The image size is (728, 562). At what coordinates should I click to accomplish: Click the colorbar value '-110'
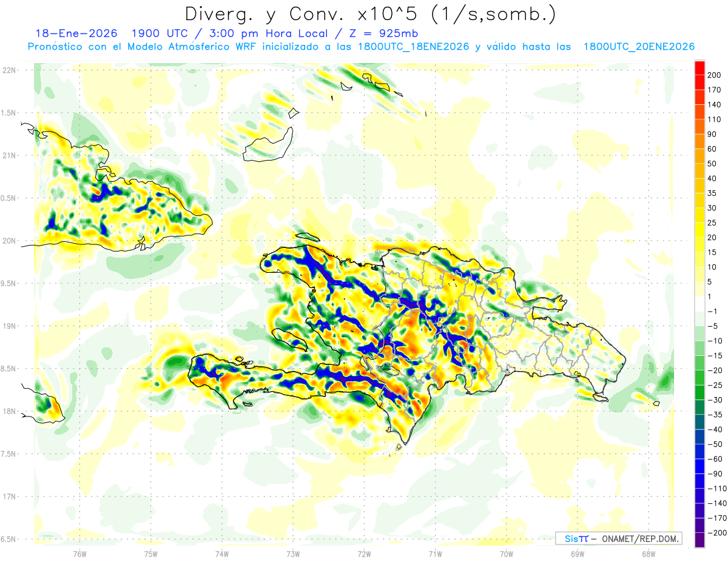(717, 488)
